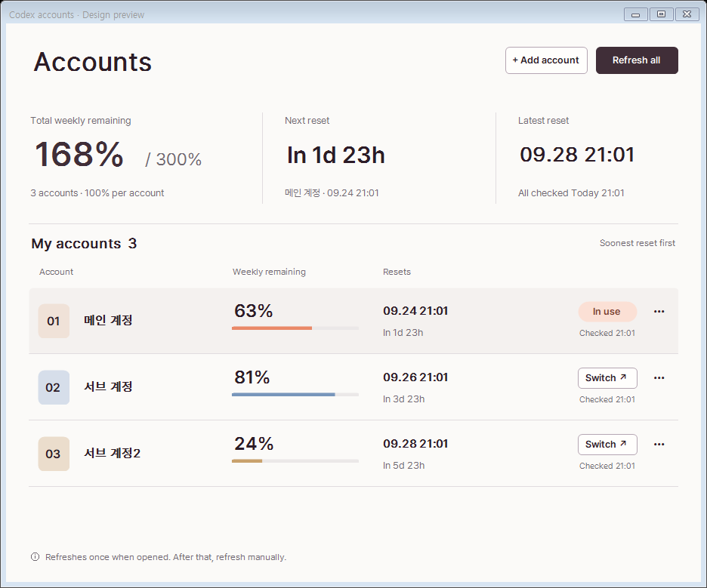This screenshot has height=588, width=707.
Task: Click the 63% weekly remaining value
Action: point(253,311)
